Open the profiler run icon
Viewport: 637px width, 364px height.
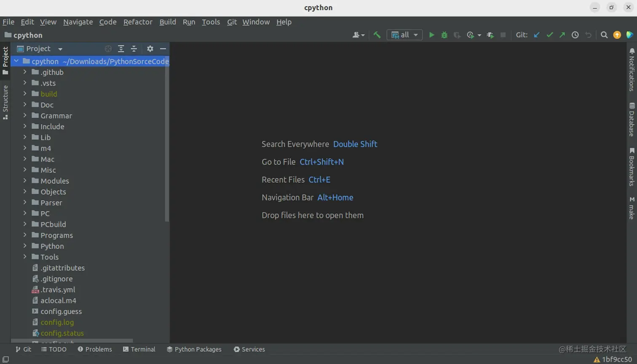[471, 35]
